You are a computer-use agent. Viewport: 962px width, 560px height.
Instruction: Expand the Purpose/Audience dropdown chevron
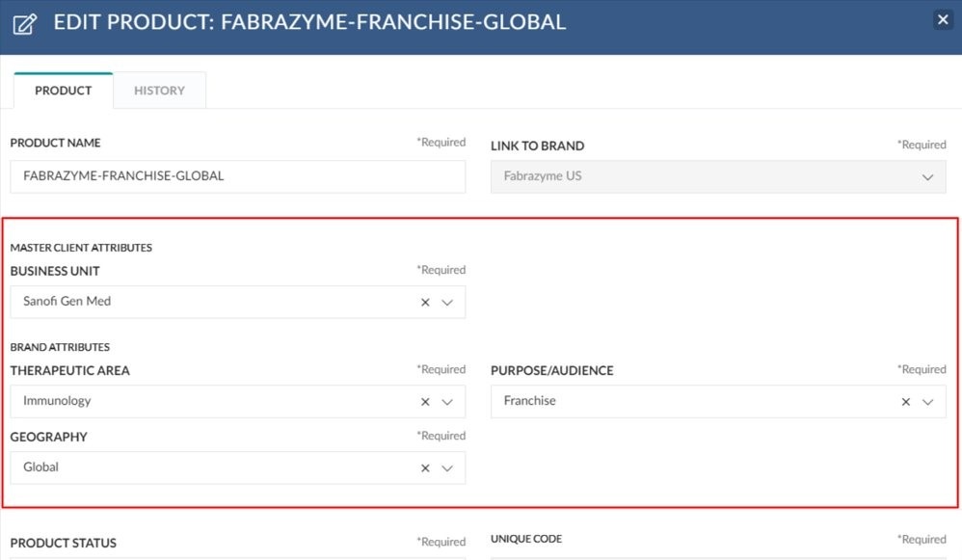(927, 402)
